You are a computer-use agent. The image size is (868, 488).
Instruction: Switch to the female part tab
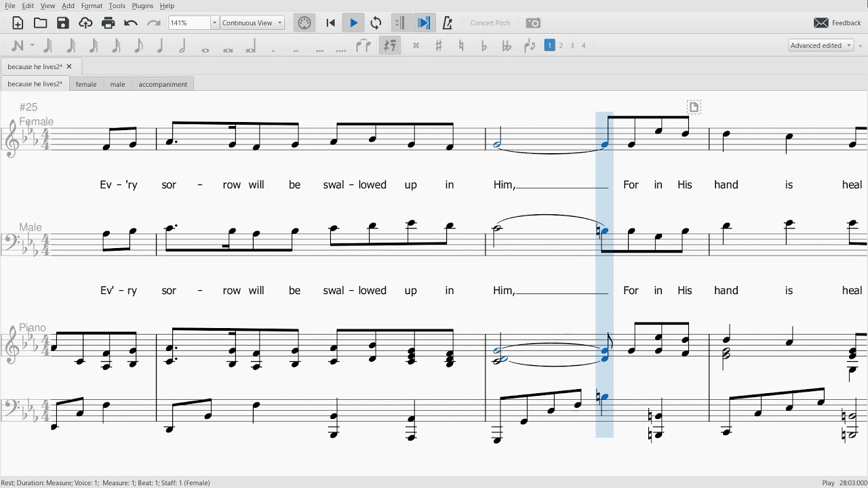[x=86, y=84]
